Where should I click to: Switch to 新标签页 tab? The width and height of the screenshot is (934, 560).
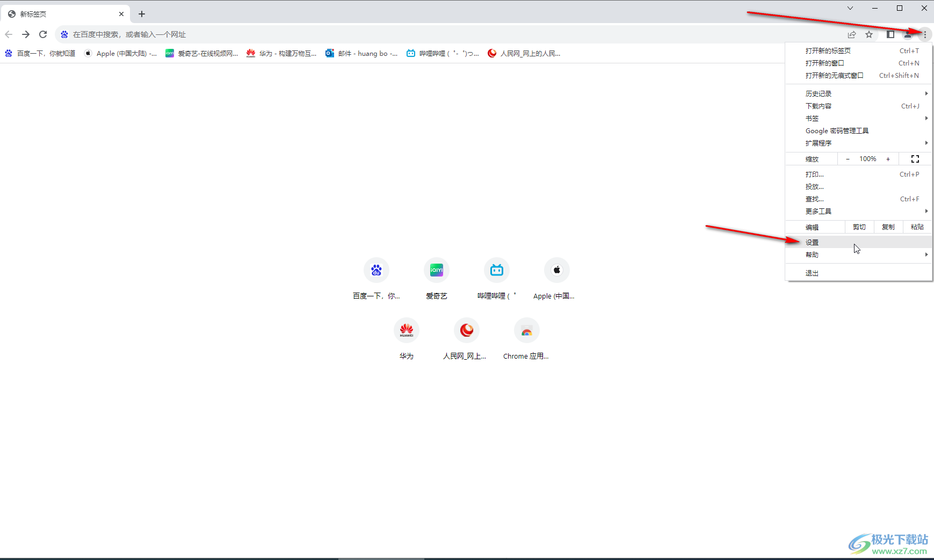coord(66,14)
